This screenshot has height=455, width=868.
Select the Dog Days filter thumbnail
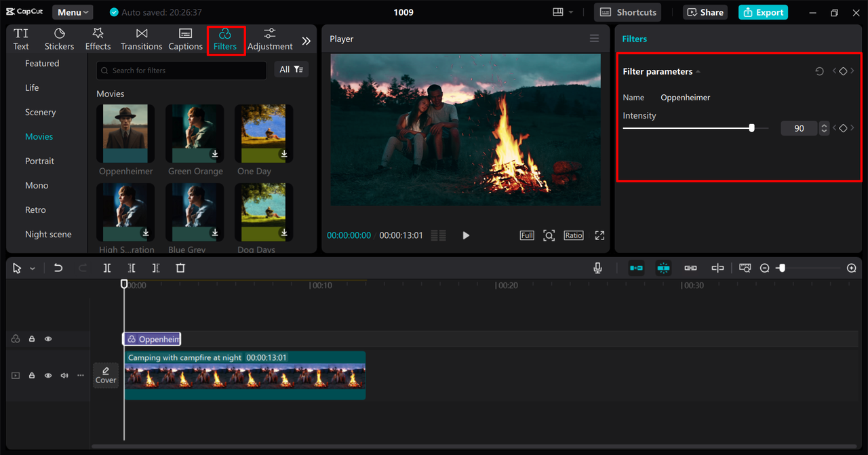[x=264, y=212]
